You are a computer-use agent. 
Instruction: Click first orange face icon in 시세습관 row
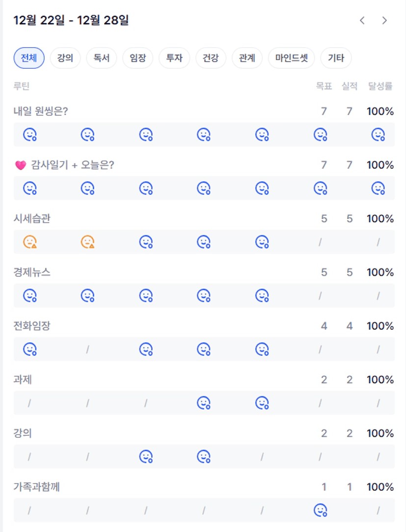30,242
